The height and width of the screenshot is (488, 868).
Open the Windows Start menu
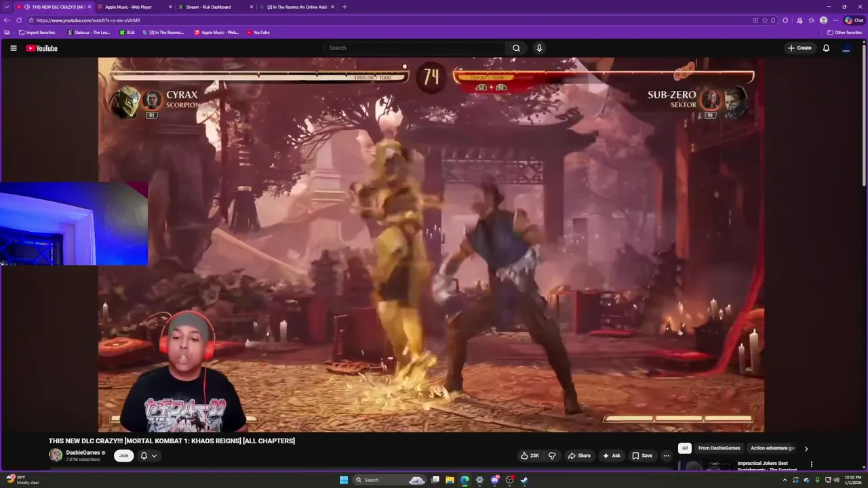click(x=344, y=480)
